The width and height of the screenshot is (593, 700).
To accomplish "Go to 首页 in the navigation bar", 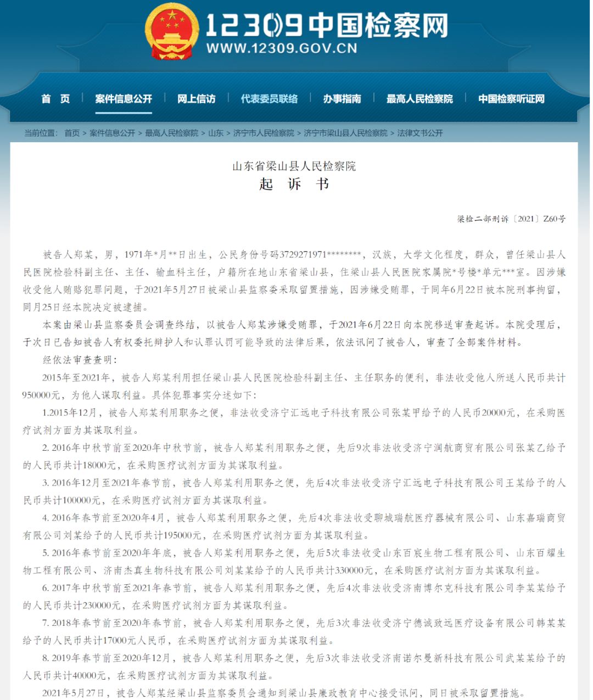I will [56, 99].
